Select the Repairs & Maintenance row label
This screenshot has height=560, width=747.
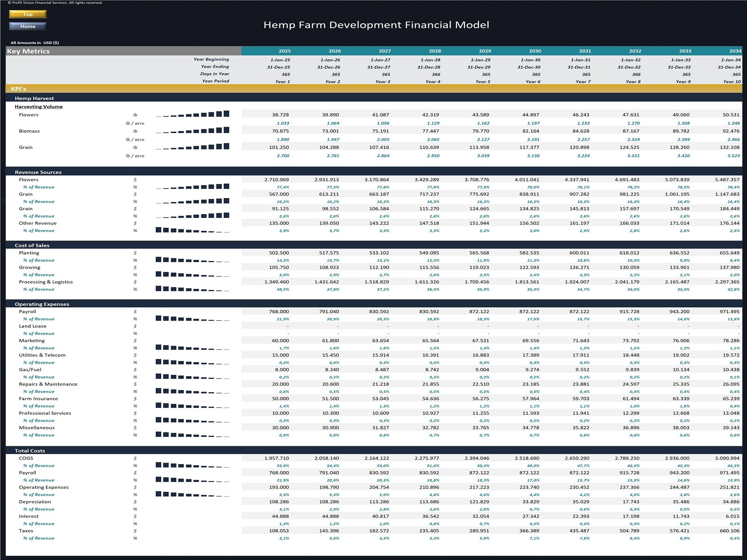click(48, 385)
